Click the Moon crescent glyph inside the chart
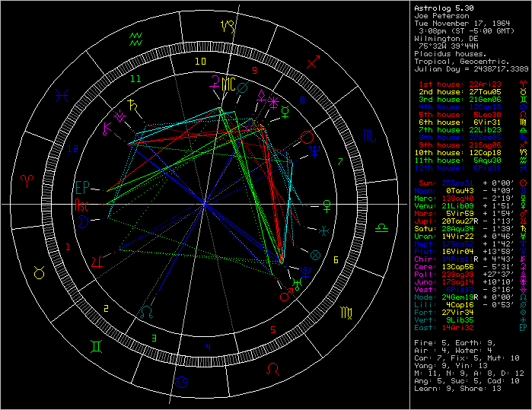The height and width of the screenshot is (410, 532). coord(82,221)
